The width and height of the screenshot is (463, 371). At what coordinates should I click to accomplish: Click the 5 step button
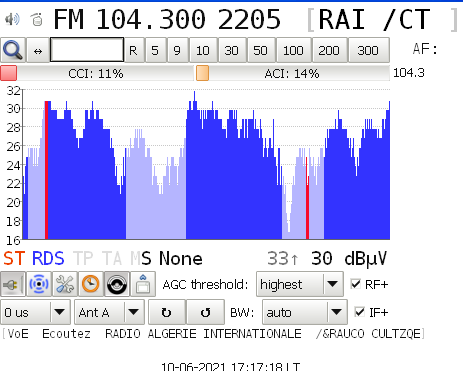(155, 50)
